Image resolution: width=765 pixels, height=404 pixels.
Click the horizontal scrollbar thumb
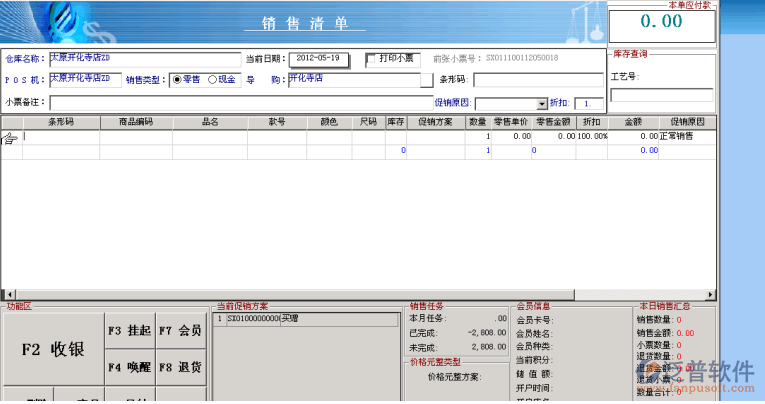pyautogui.click(x=295, y=295)
